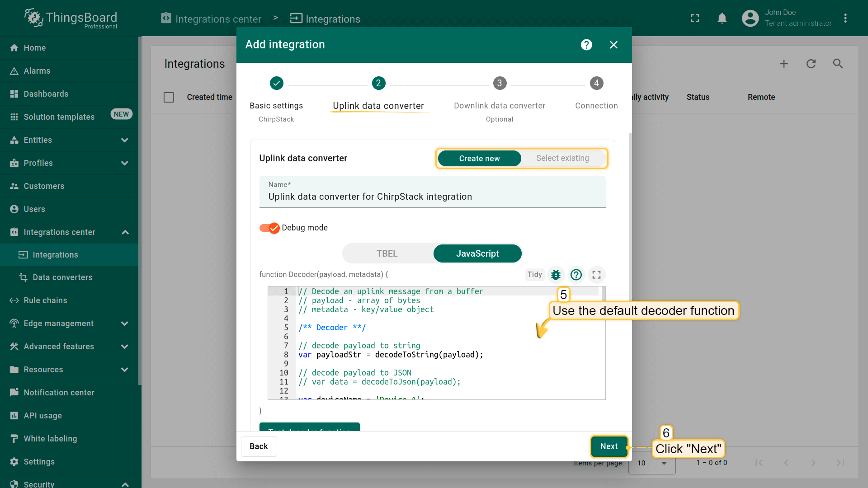Sort by the Created time column
Screen dimensions: 868x488
209,97
